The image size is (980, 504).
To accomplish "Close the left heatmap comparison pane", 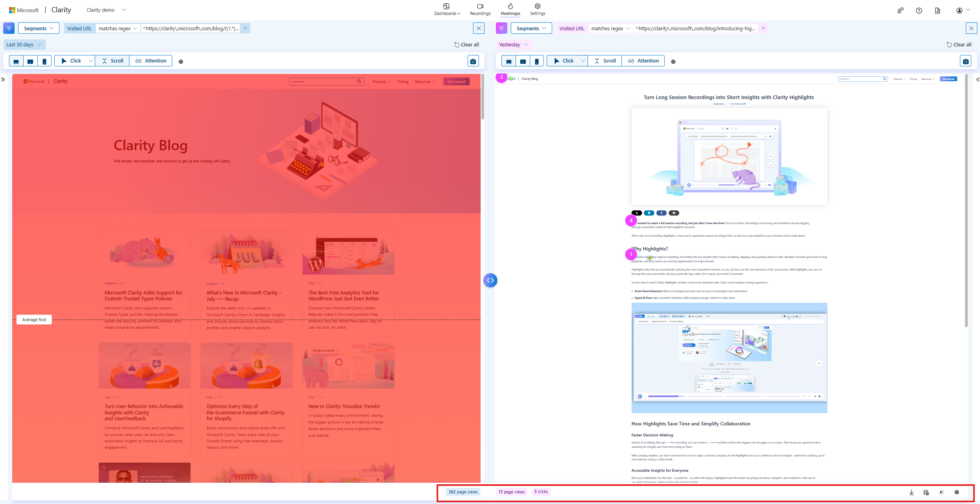I will [479, 28].
